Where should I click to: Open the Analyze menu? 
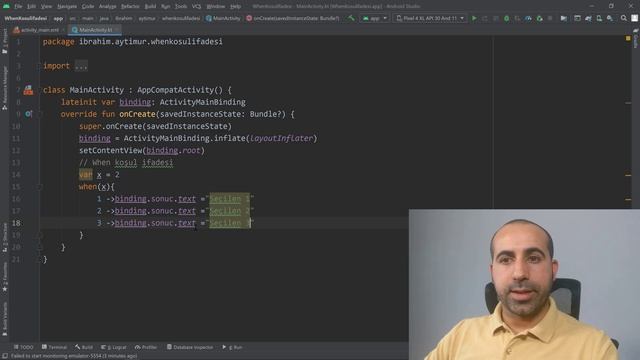point(107,7)
